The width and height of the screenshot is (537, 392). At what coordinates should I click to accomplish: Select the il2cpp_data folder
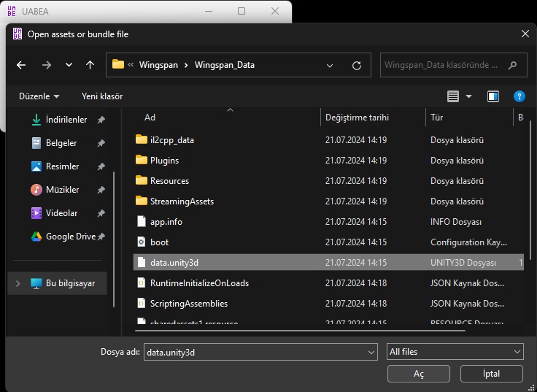tap(328, 140)
